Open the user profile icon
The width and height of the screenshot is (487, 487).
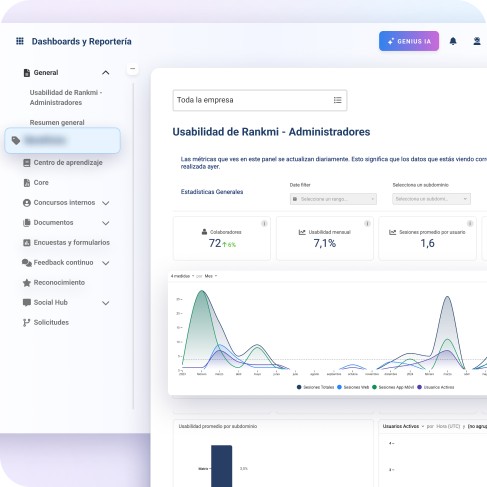point(477,41)
